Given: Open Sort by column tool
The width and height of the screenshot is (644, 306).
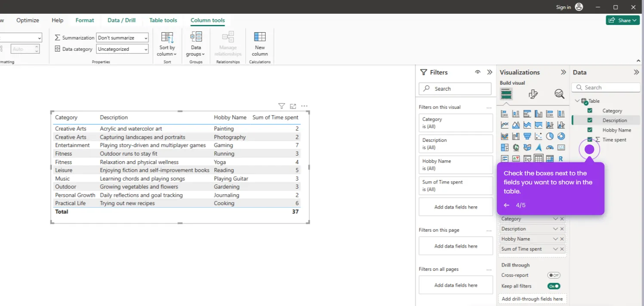Looking at the screenshot, I should 167,43.
